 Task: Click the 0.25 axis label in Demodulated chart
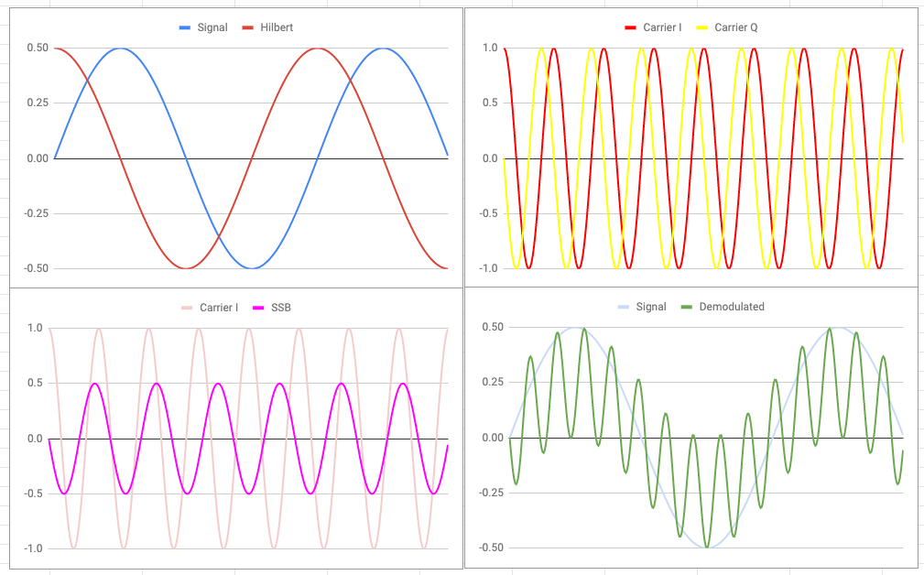tap(494, 382)
